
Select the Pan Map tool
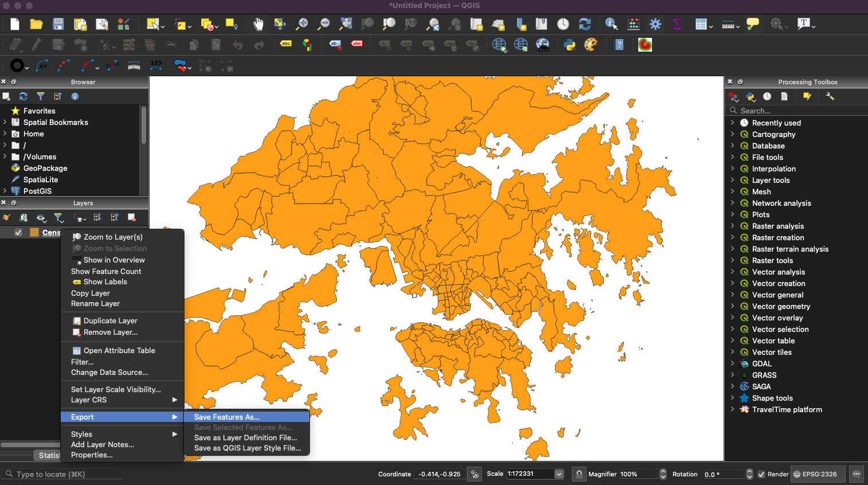(x=258, y=24)
